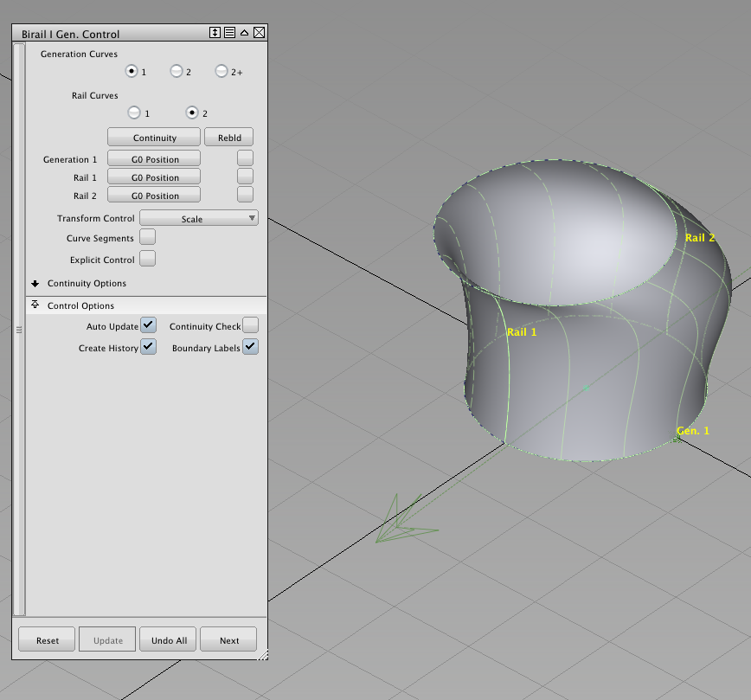751x700 pixels.
Task: Select the 1 radio button under Rail Curves
Action: [x=134, y=112]
